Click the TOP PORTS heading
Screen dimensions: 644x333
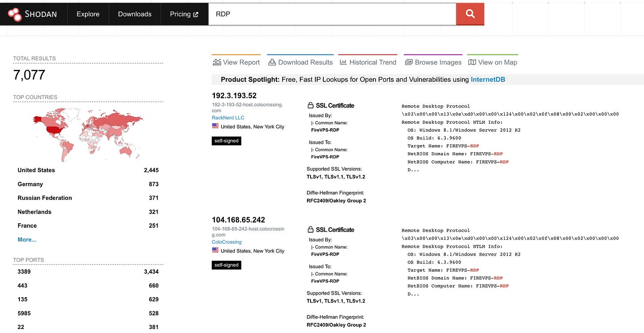tap(29, 260)
